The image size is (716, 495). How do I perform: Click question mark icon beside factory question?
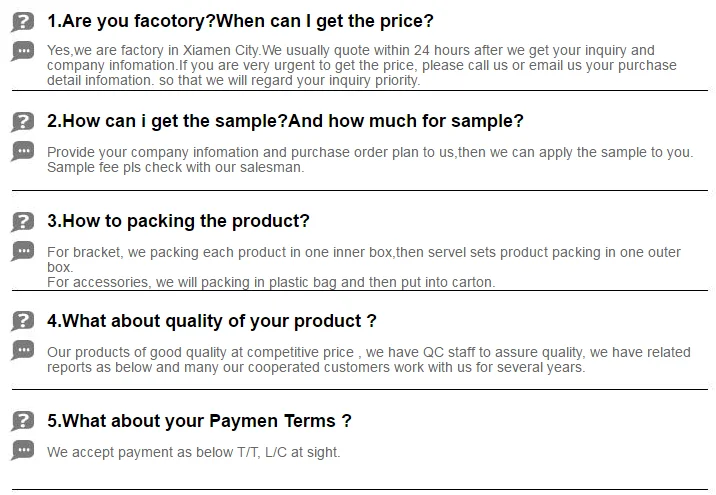(22, 22)
